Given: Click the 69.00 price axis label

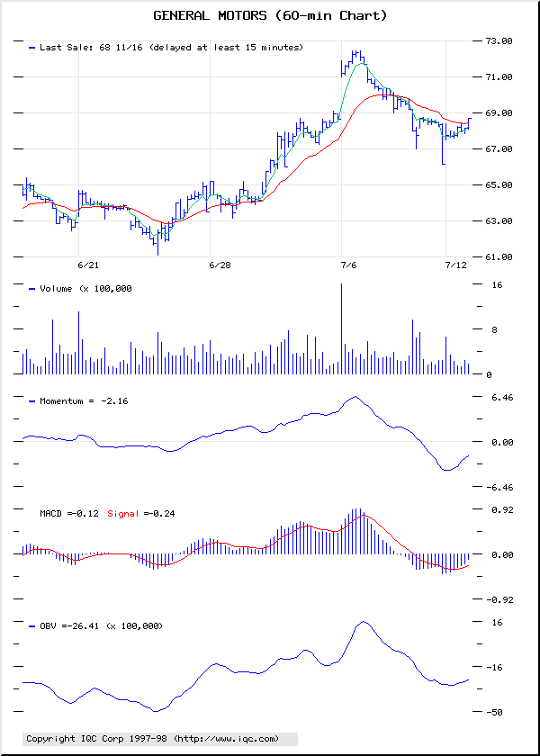Looking at the screenshot, I should (x=499, y=113).
